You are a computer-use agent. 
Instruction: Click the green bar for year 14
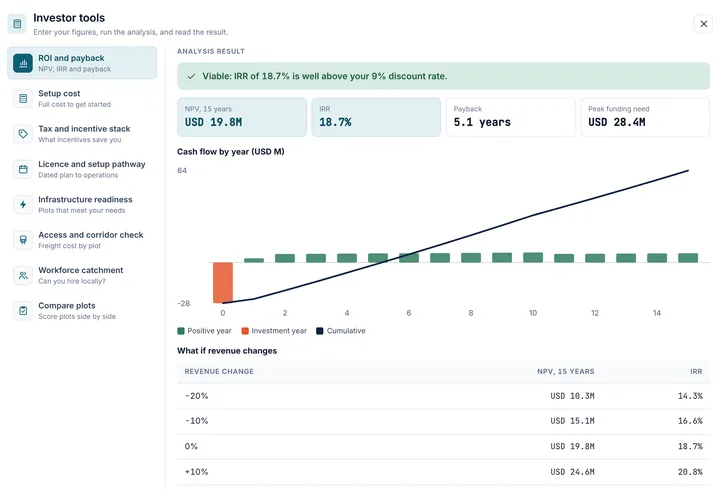click(657, 258)
